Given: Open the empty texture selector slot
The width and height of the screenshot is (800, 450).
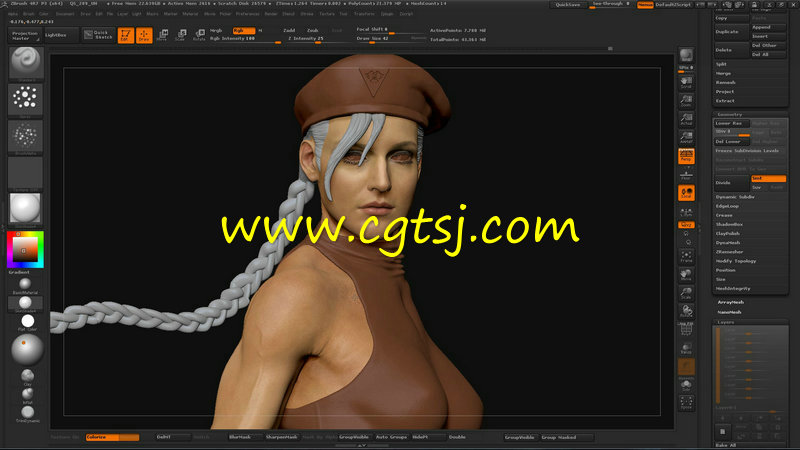Looking at the screenshot, I should coord(26,173).
